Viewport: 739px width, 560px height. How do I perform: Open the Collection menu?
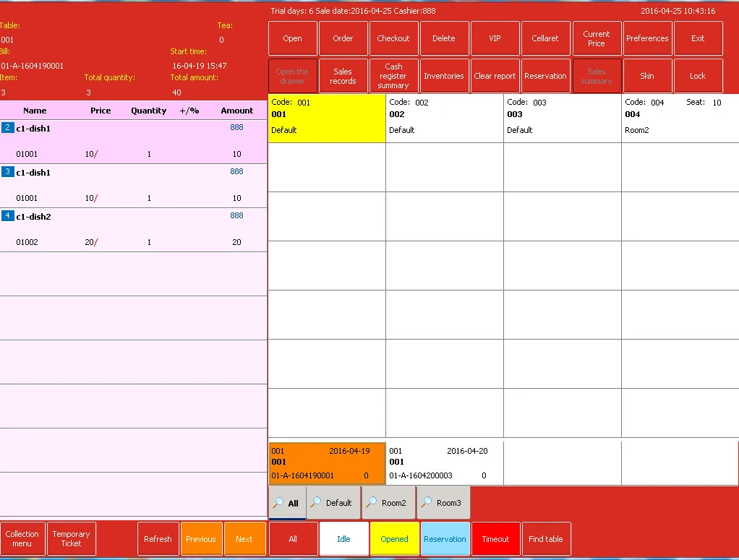[22, 538]
